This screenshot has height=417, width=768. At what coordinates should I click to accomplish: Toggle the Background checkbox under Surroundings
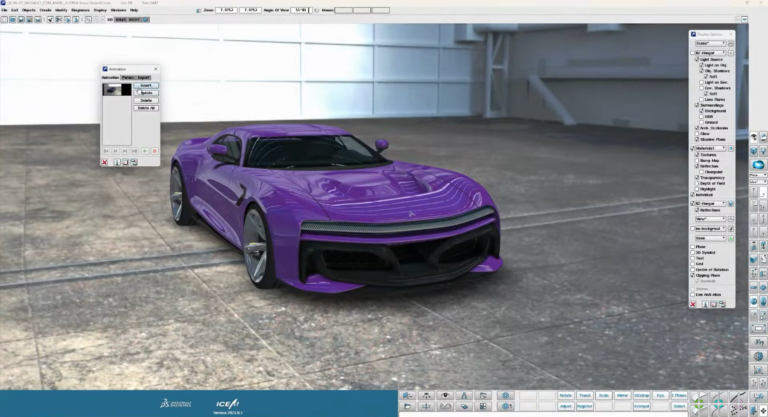click(701, 111)
